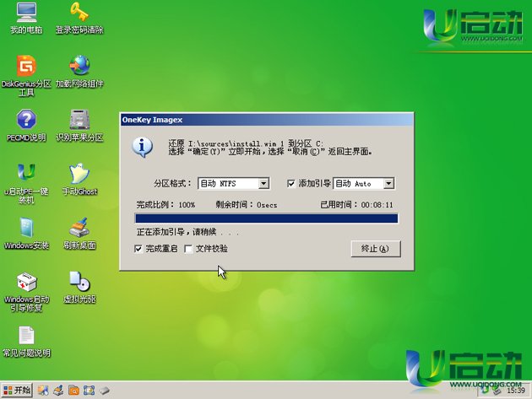Image resolution: width=532 pixels, height=399 pixels.
Task: Click the 完成比例: 100% text
Action: coord(166,205)
